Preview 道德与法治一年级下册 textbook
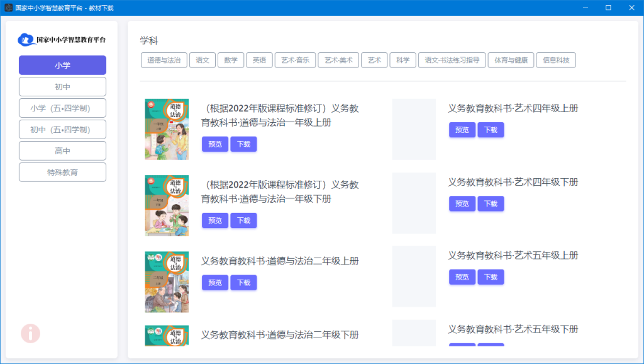The width and height of the screenshot is (644, 364). tap(215, 220)
